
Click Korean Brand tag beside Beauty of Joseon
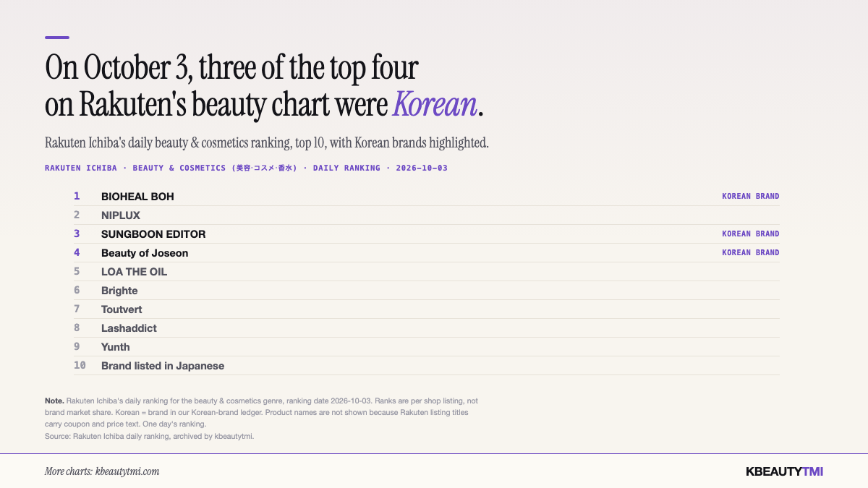click(750, 253)
